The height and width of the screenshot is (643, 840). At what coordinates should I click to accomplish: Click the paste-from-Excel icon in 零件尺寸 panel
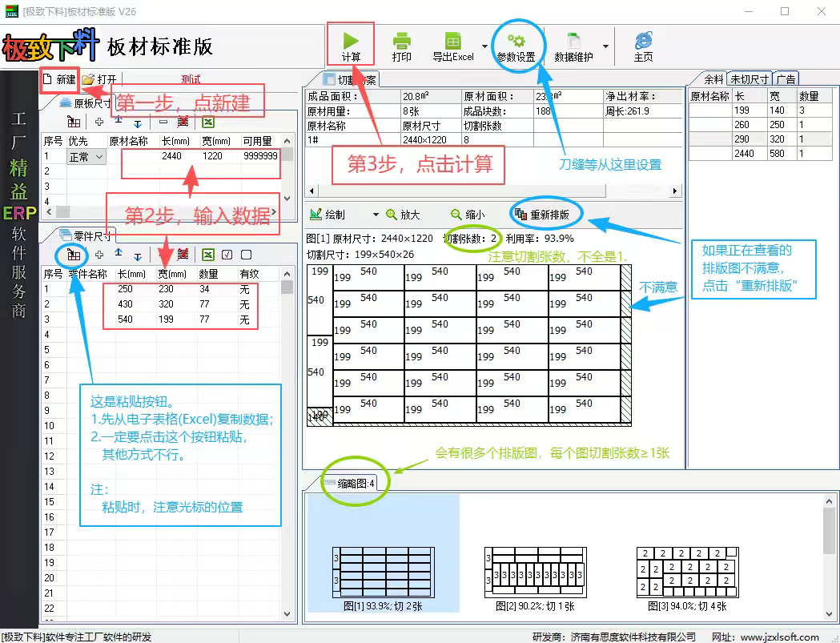click(x=73, y=255)
